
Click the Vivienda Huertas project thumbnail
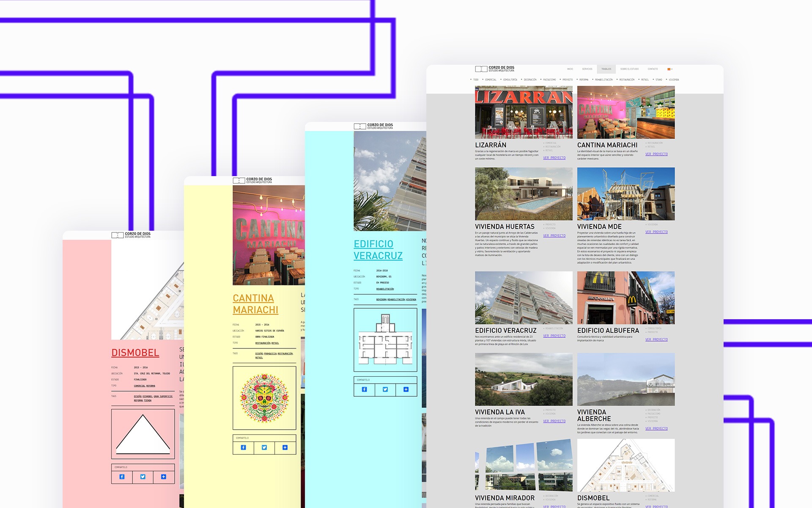coord(524,193)
